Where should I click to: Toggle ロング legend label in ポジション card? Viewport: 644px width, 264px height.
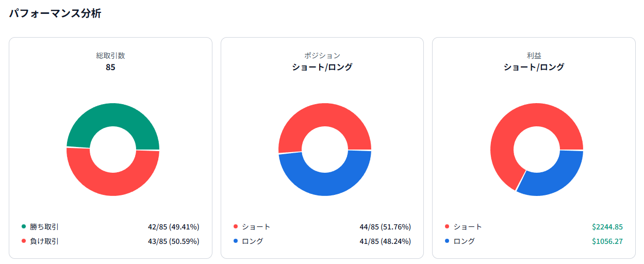[x=252, y=241]
